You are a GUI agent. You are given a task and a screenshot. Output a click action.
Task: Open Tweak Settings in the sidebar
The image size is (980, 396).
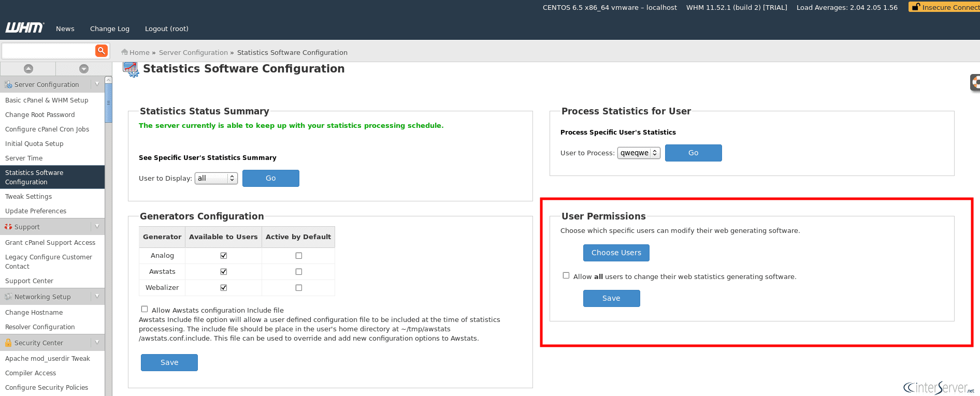pyautogui.click(x=28, y=197)
